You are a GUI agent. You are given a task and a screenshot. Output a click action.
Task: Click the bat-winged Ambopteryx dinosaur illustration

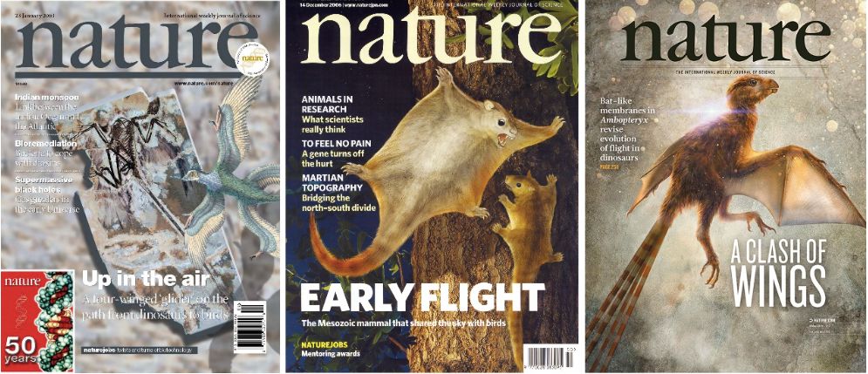tap(736, 182)
